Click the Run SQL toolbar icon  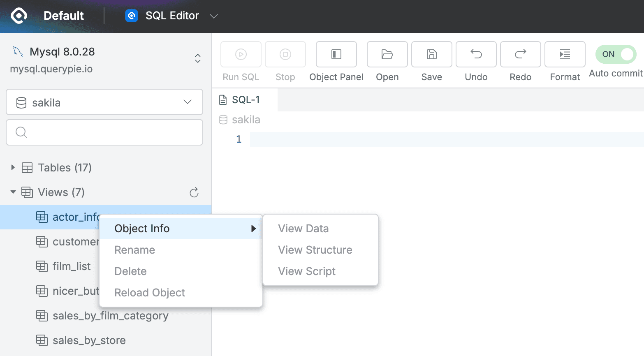[x=241, y=54]
